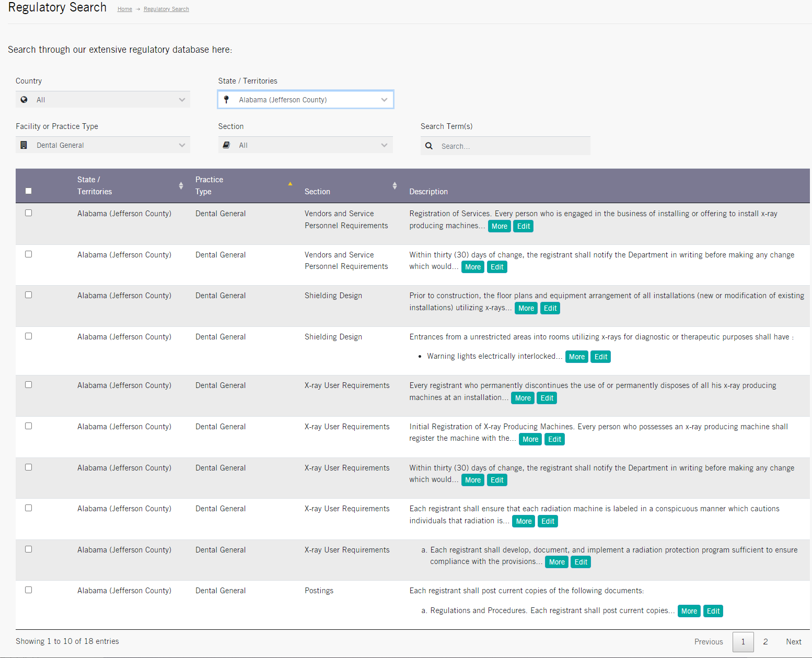The image size is (812, 658).
Task: Click More on 'radiation machine is labeled' row
Action: pos(524,521)
